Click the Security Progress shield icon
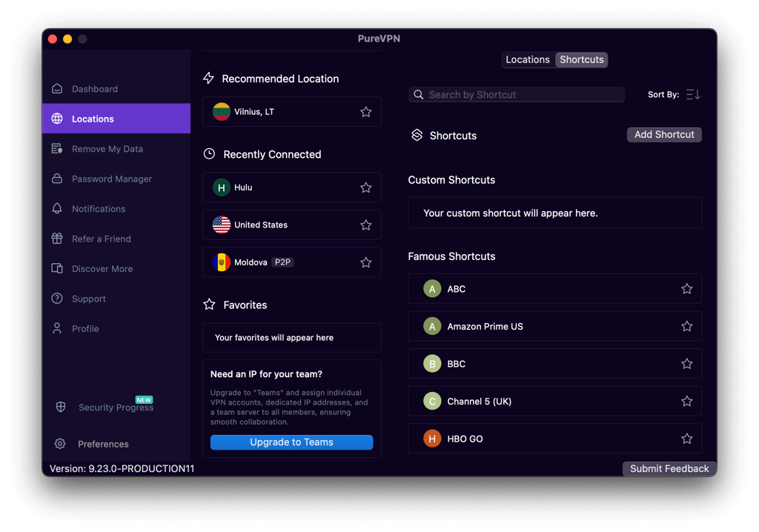The width and height of the screenshot is (759, 532). pyautogui.click(x=61, y=407)
